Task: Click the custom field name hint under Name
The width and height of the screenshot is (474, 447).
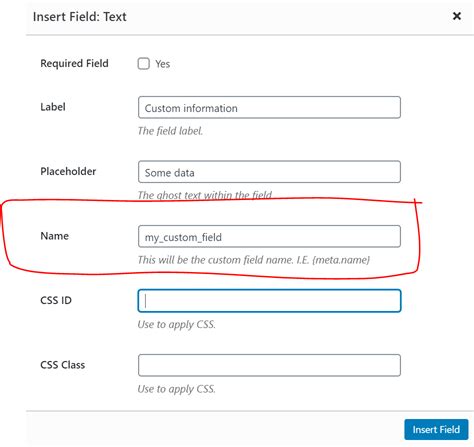Action: click(x=254, y=260)
